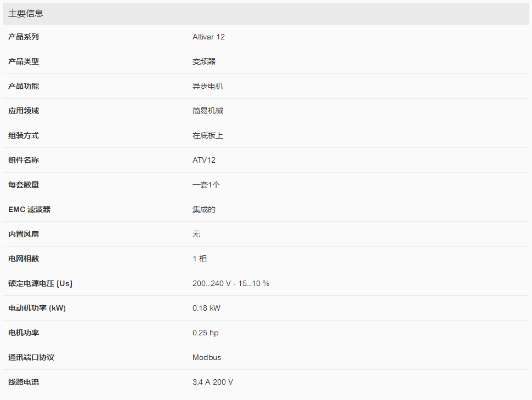This screenshot has width=532, height=400.
Task: Select the 电动机功率 (kW) label
Action: coord(37,308)
